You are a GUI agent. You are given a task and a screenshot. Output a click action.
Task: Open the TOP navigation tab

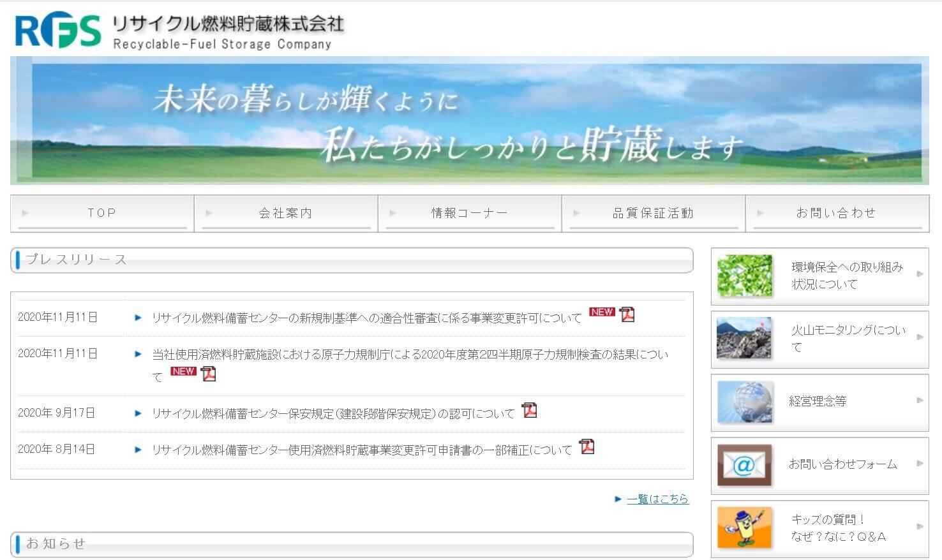pyautogui.click(x=102, y=213)
